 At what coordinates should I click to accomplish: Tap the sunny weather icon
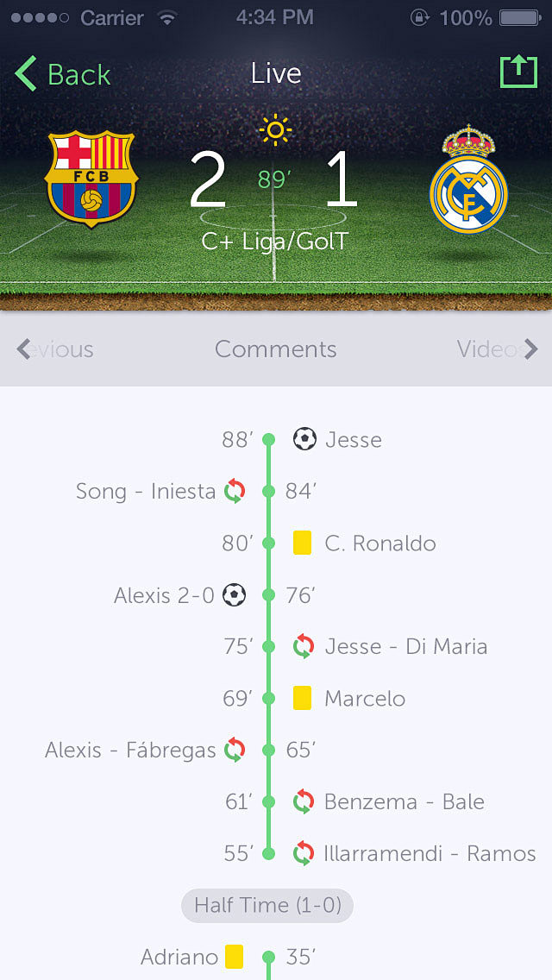[x=275, y=130]
